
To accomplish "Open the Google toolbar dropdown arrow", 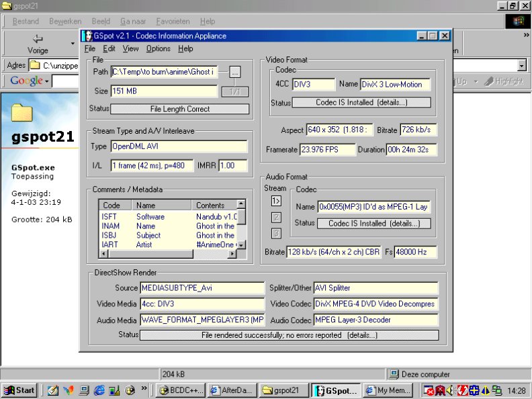I will [x=47, y=81].
